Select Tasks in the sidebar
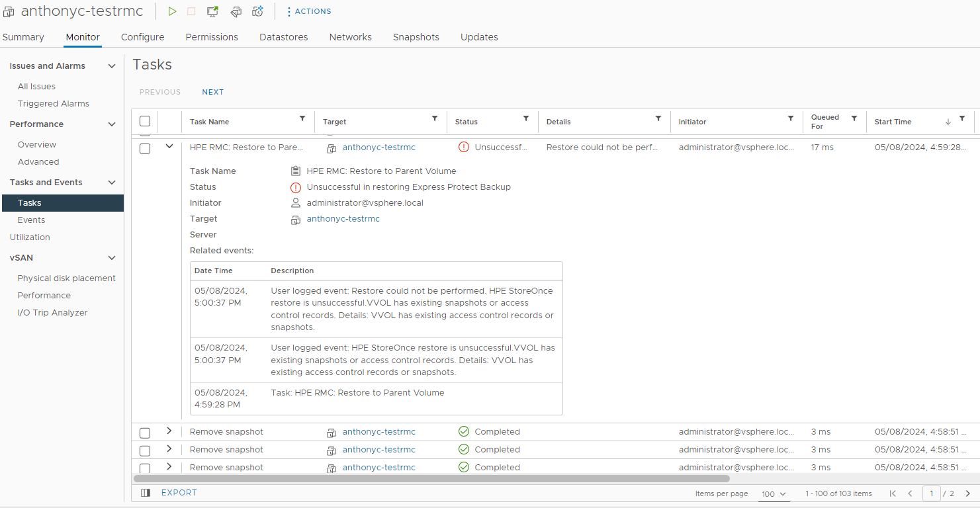This screenshot has width=980, height=508. pos(62,203)
